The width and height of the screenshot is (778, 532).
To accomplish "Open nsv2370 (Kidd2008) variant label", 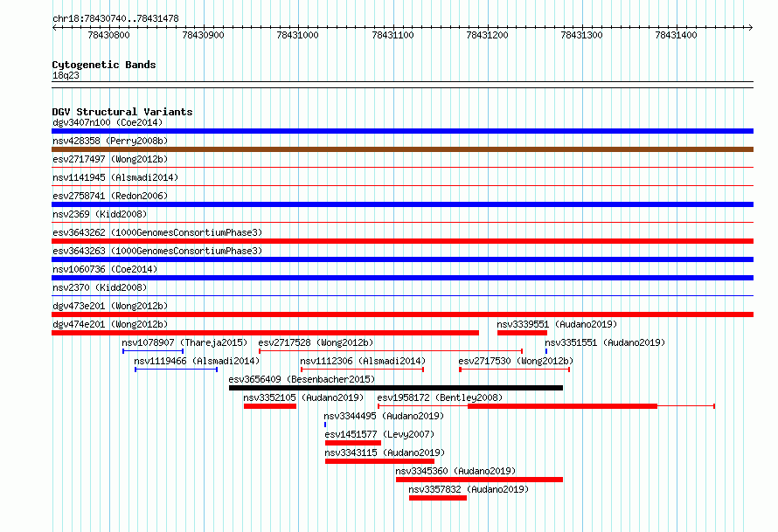I will pyautogui.click(x=100, y=287).
